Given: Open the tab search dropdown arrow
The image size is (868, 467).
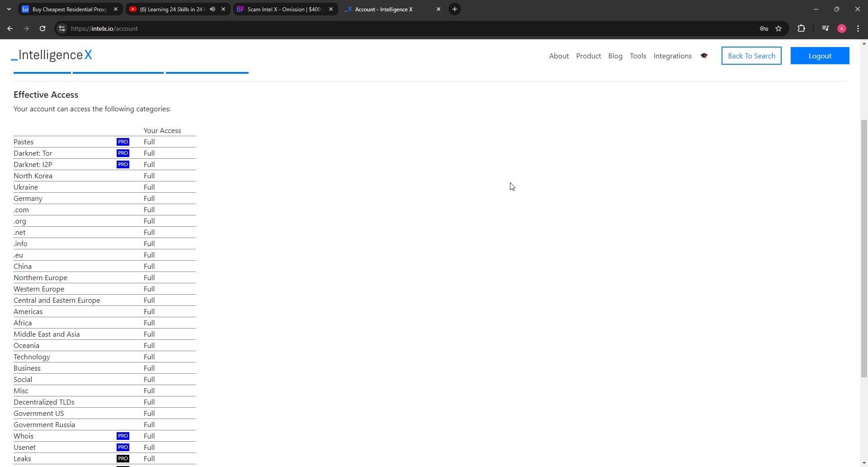Looking at the screenshot, I should click(9, 9).
